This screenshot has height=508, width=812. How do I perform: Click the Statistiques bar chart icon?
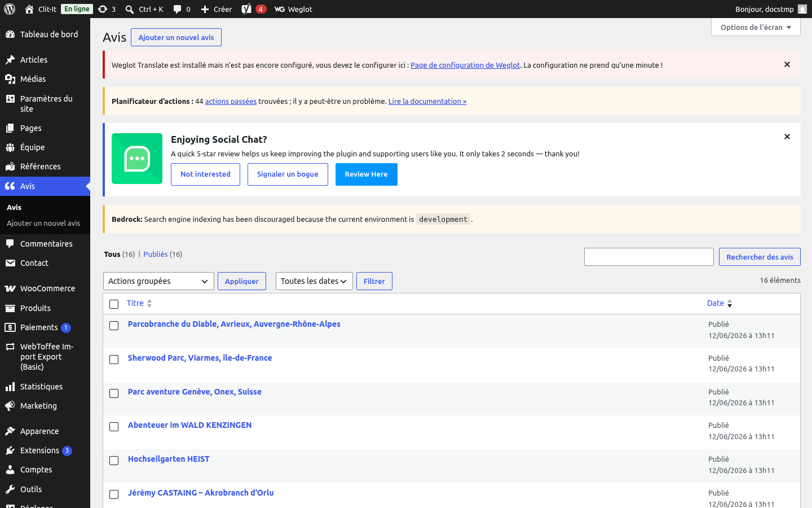(x=10, y=387)
